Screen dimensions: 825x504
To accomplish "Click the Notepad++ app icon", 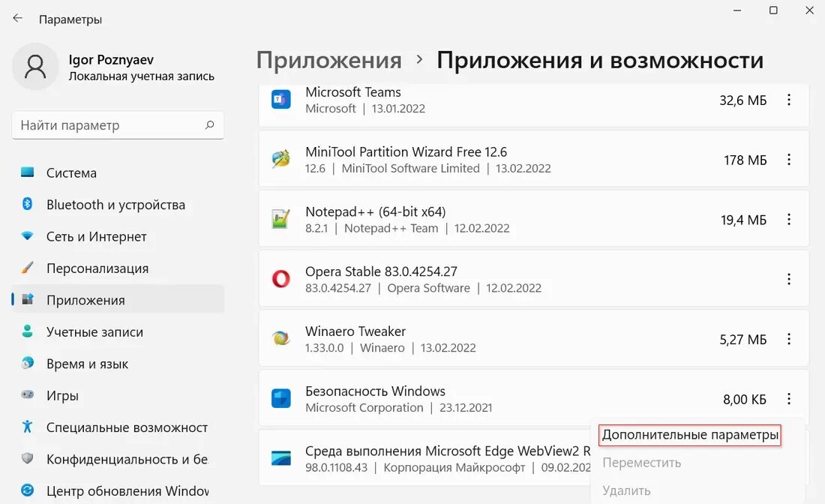I will tap(281, 219).
